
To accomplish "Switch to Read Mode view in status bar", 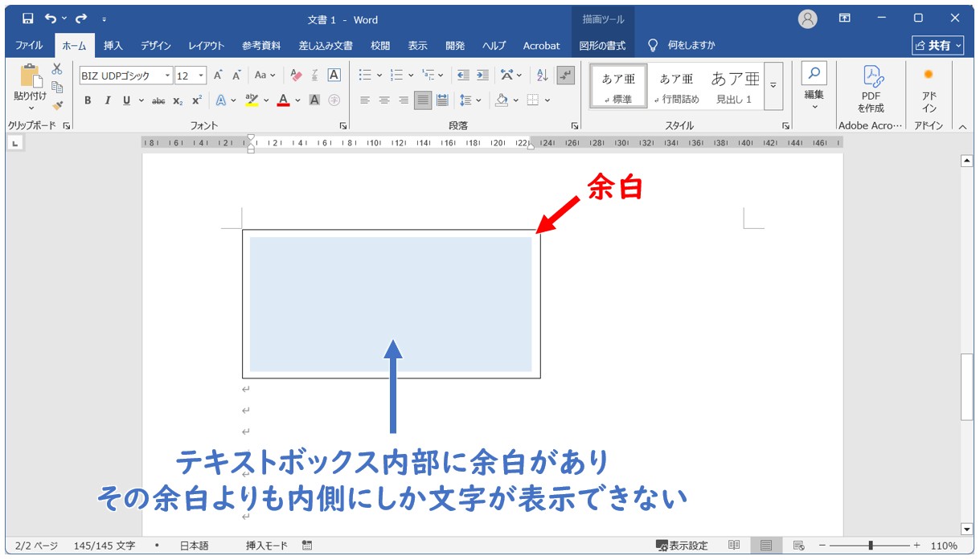I will click(x=734, y=546).
